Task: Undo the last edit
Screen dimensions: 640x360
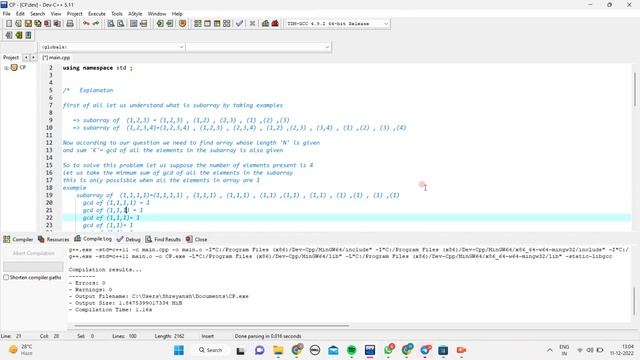Action: pos(86,24)
